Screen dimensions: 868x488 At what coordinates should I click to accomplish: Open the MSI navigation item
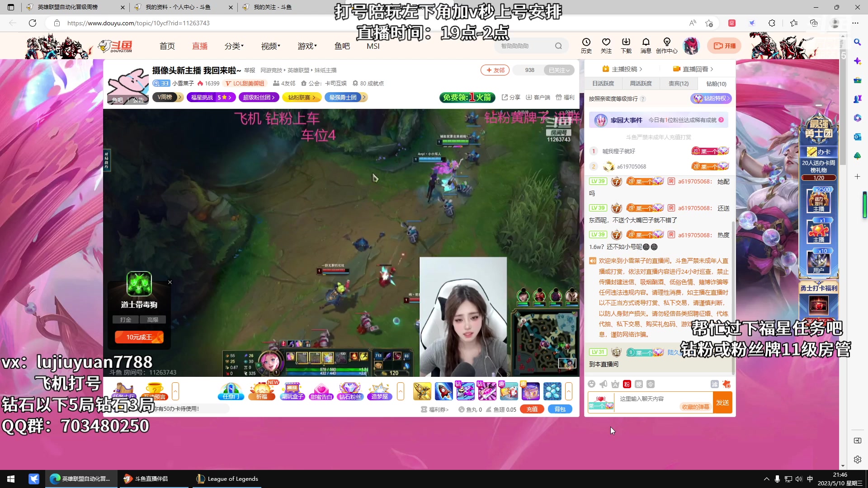point(373,46)
